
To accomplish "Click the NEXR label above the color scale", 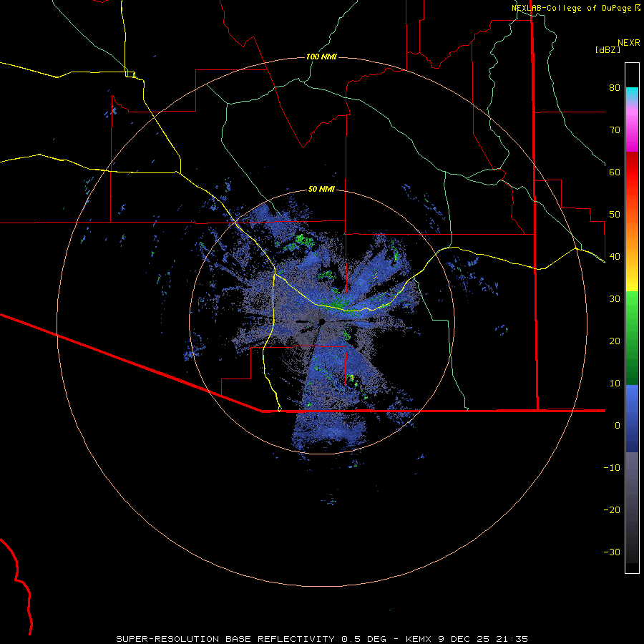I will 629,43.
